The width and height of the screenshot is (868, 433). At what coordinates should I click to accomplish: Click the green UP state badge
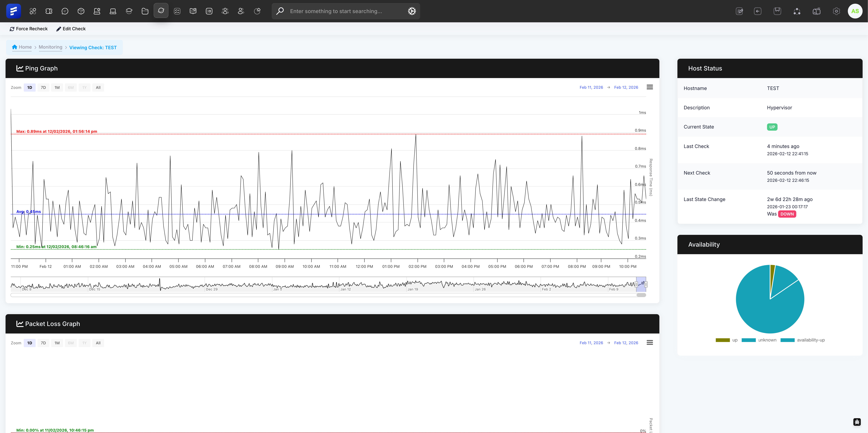[772, 127]
